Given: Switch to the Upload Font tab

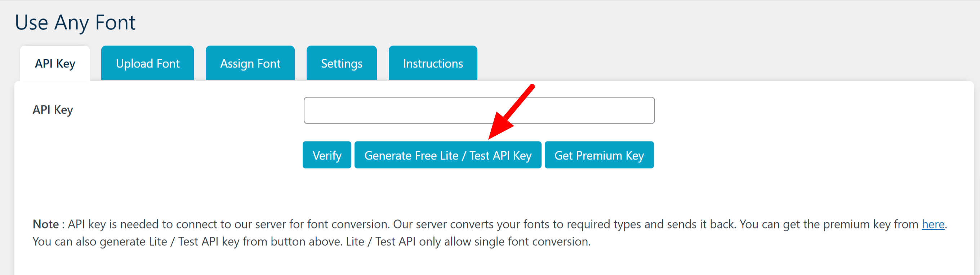Looking at the screenshot, I should (148, 63).
